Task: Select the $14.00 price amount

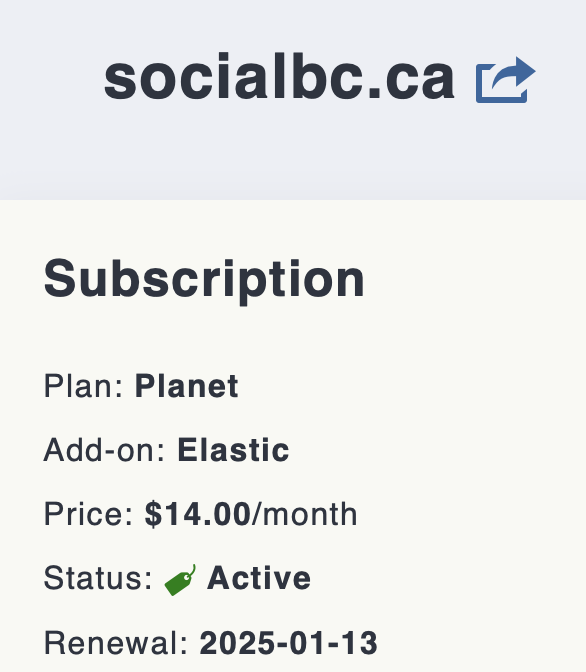Action: 198,514
